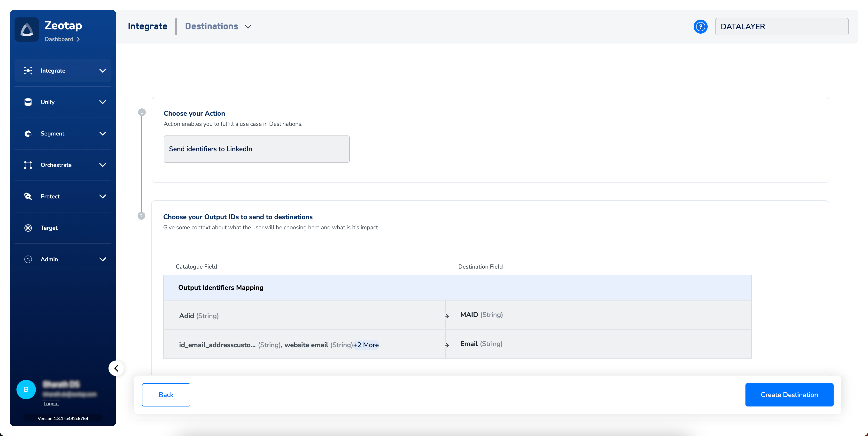Select the Segment menu item
Viewport: 868px width, 436px height.
click(53, 133)
